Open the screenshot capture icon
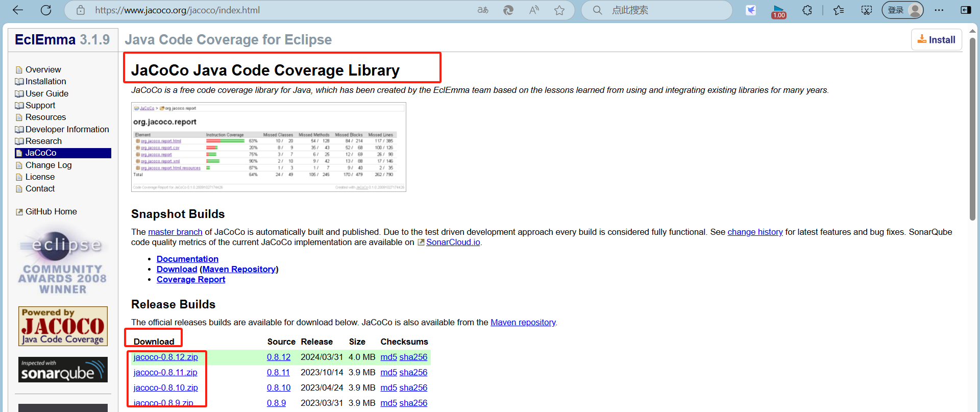This screenshot has height=412, width=980. [x=867, y=10]
